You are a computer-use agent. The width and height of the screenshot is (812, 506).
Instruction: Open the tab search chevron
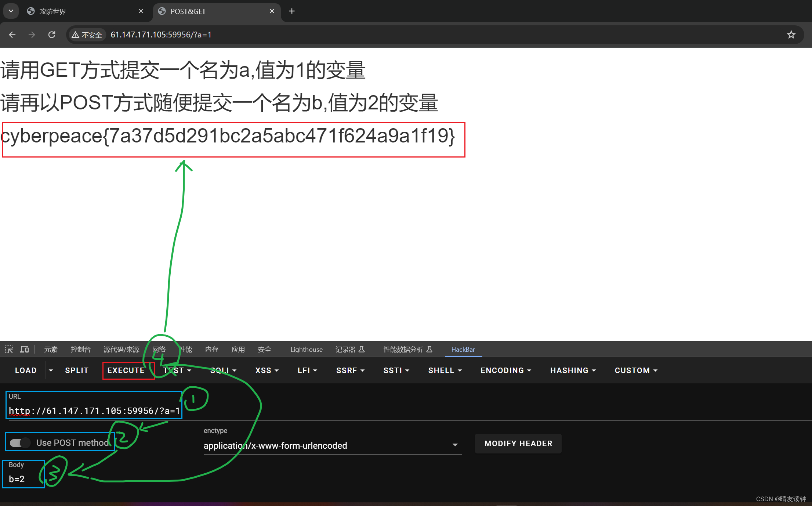point(11,11)
